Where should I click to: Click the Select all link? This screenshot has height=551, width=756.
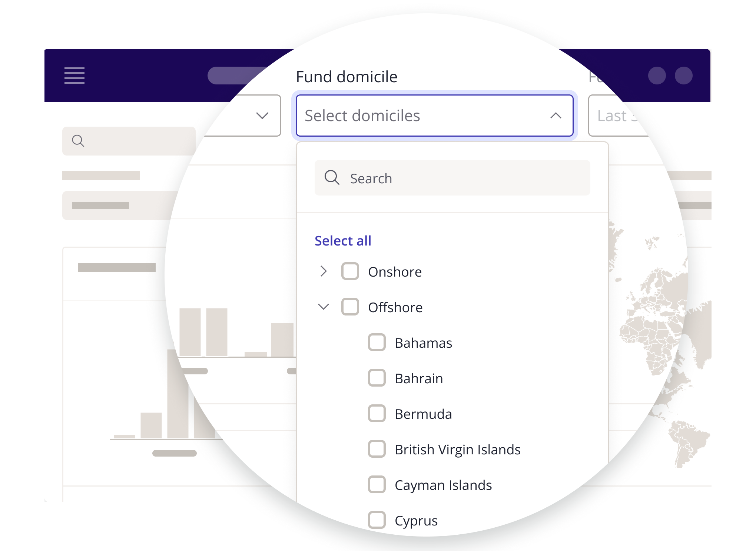[343, 240]
